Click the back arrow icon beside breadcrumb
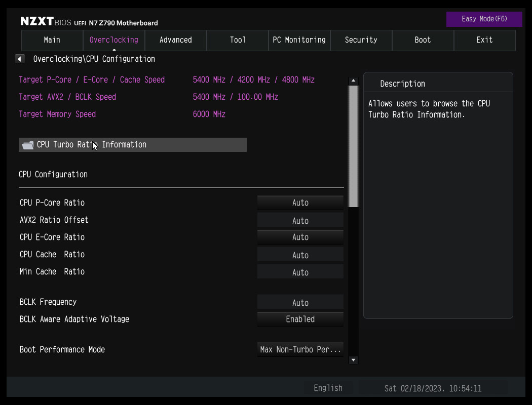The width and height of the screenshot is (532, 405). click(x=20, y=59)
